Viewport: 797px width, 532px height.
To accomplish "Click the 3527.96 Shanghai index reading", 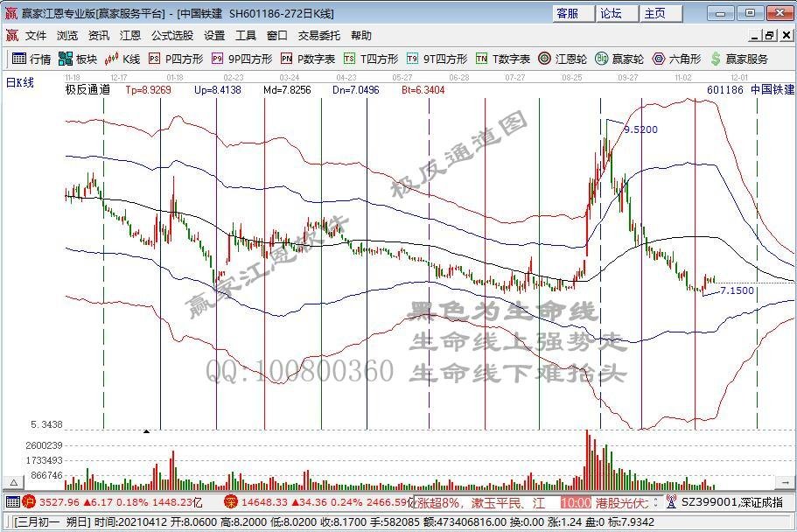I will click(x=59, y=502).
